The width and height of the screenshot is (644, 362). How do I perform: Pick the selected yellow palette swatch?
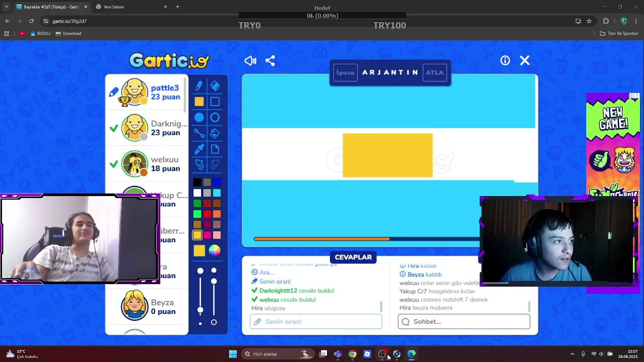pyautogui.click(x=197, y=235)
